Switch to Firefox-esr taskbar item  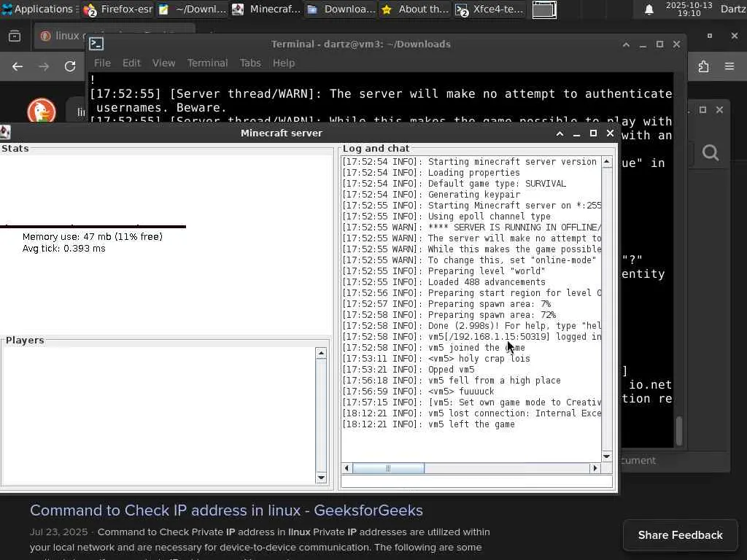tap(117, 9)
